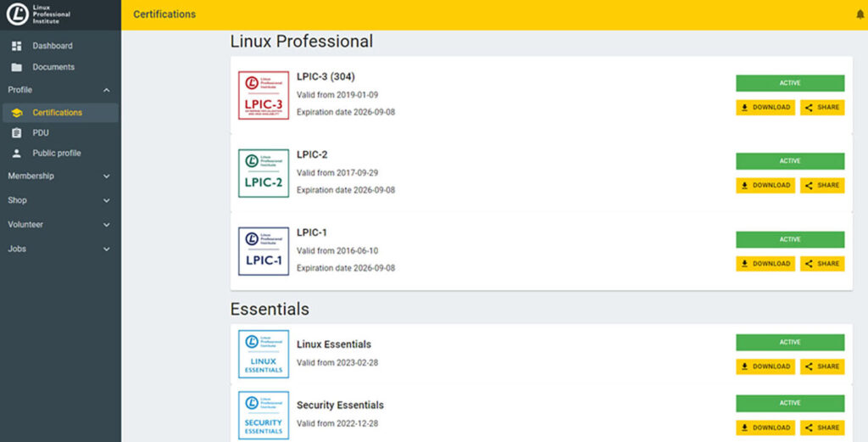Image resolution: width=868 pixels, height=442 pixels.
Task: Select the PDU clipboard icon
Action: pos(17,133)
